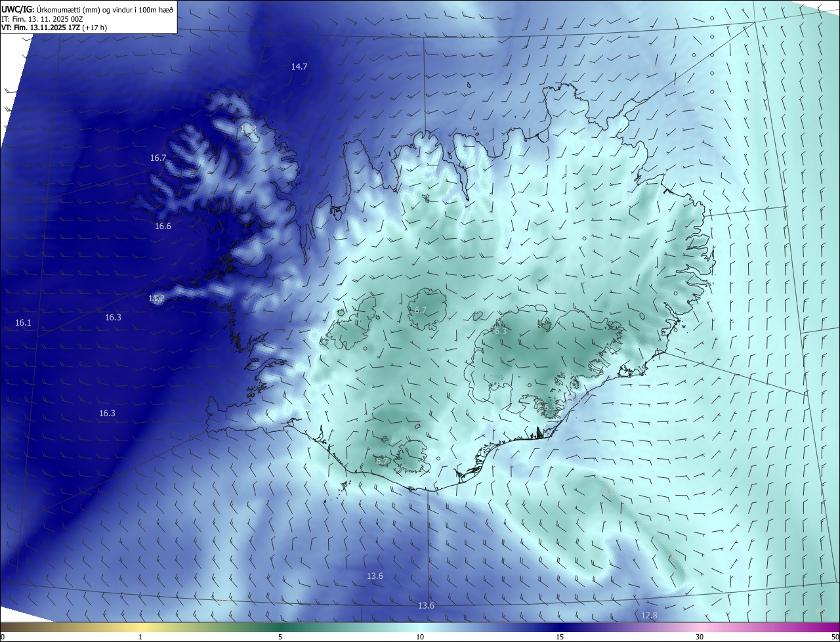This screenshot has height=642, width=840.
Task: Click colorbar tick label 1
Action: (140, 637)
